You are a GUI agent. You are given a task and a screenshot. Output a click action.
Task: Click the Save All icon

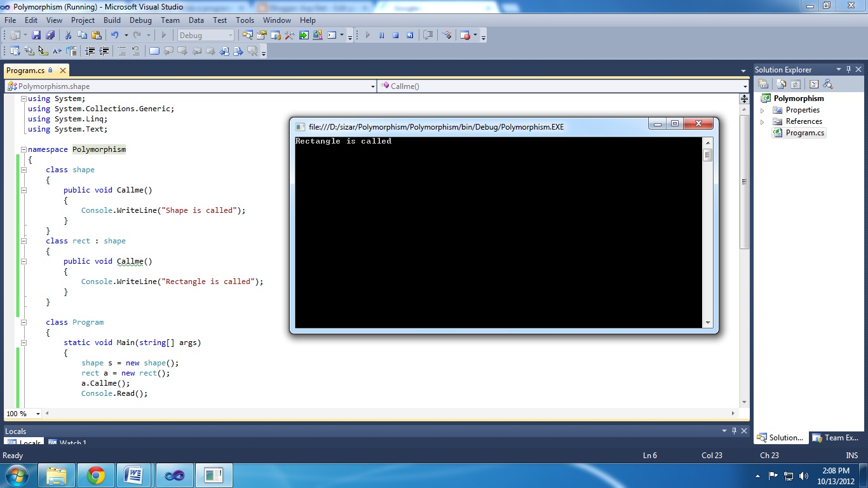point(50,35)
